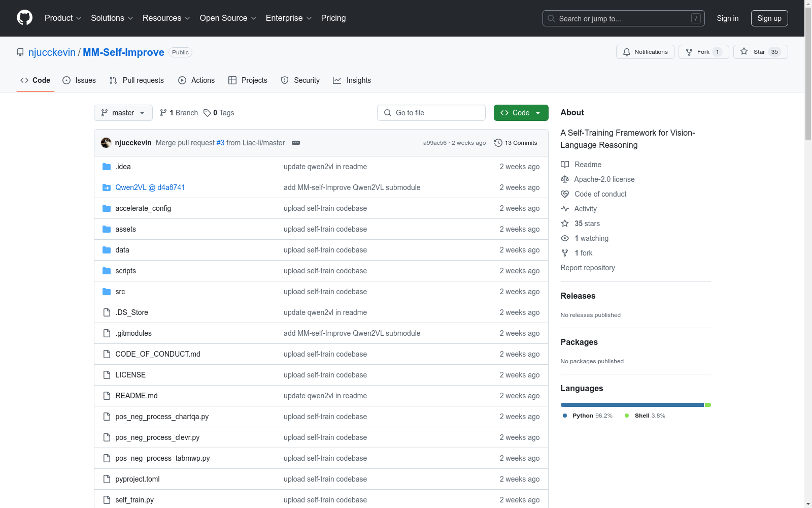The height and width of the screenshot is (508, 812).
Task: Open the Resources dropdown
Action: pyautogui.click(x=166, y=18)
